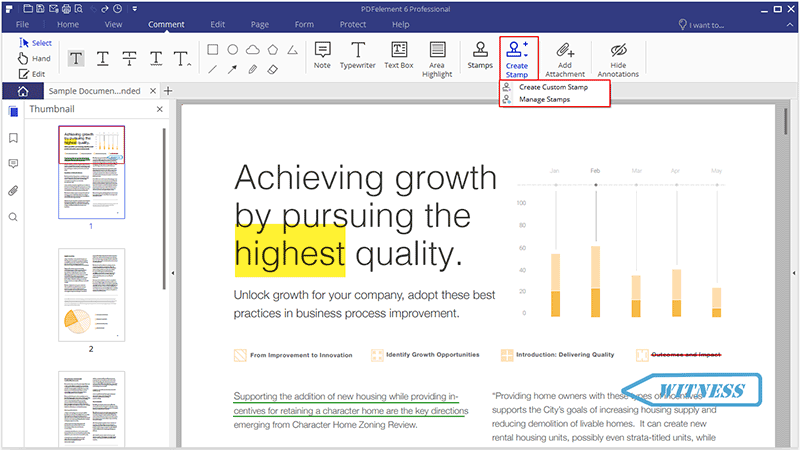Open the File menu
The height and width of the screenshot is (450, 800).
tap(22, 24)
